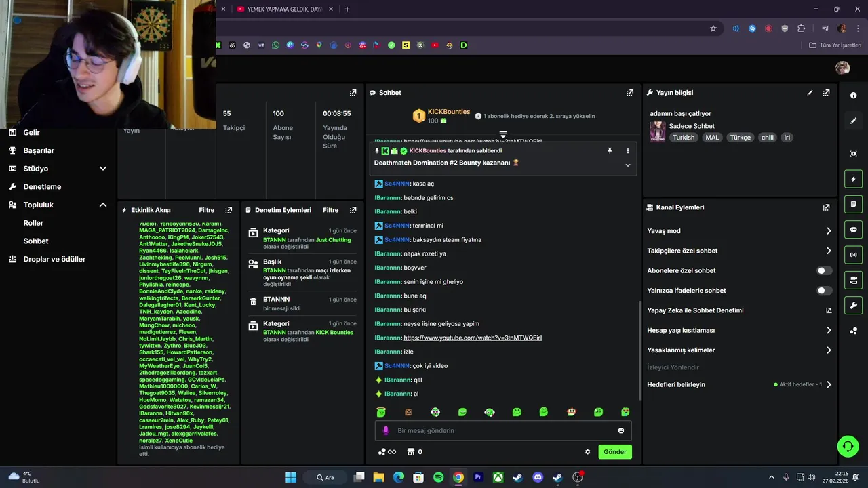The width and height of the screenshot is (868, 488).
Task: Edit Yayın bilgisi with the pencil icon
Action: click(810, 93)
